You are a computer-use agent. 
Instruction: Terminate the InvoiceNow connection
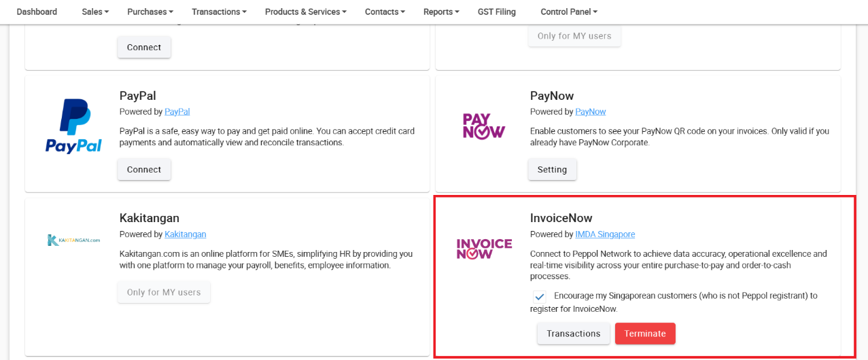tap(645, 334)
